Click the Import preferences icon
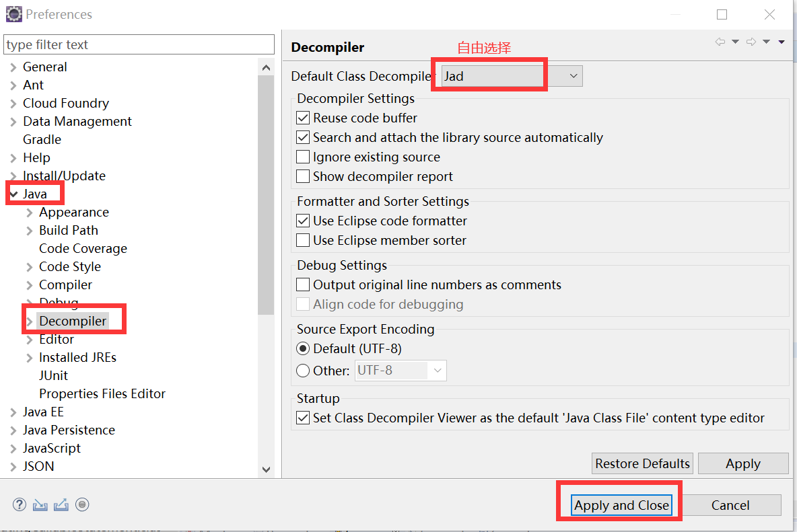 tap(40, 504)
